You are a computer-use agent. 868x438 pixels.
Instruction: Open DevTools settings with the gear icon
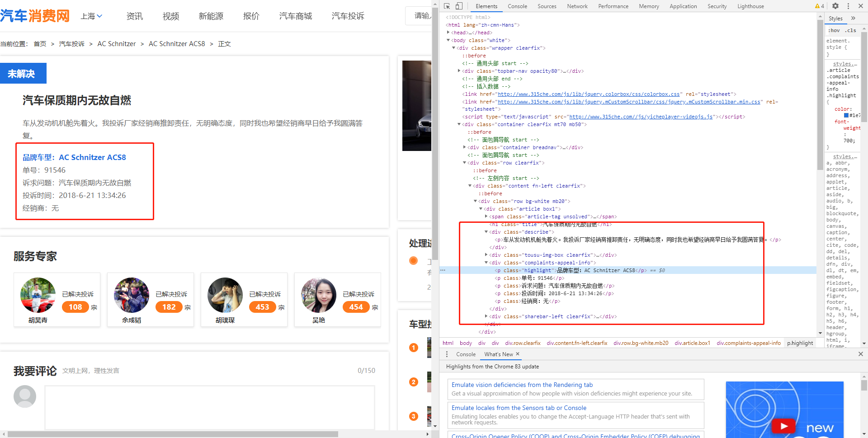(836, 6)
